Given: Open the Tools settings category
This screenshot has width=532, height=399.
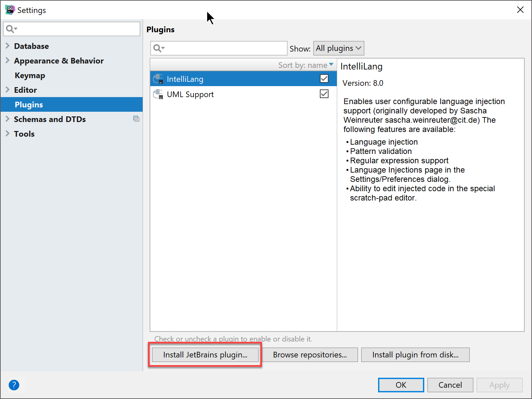Looking at the screenshot, I should pos(24,134).
